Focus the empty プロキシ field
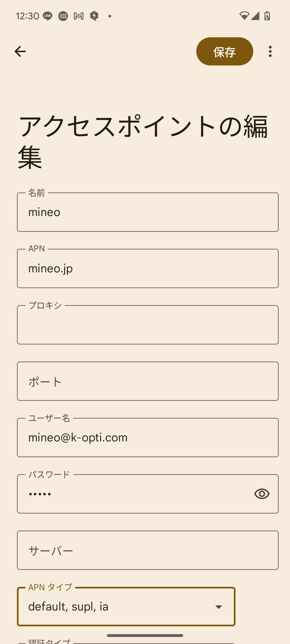 (148, 325)
